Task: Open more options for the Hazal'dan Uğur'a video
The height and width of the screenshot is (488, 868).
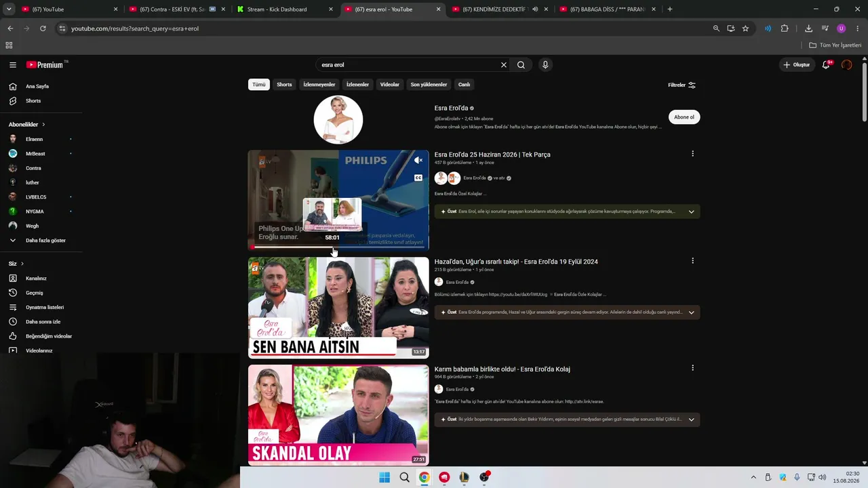Action: coord(692,261)
